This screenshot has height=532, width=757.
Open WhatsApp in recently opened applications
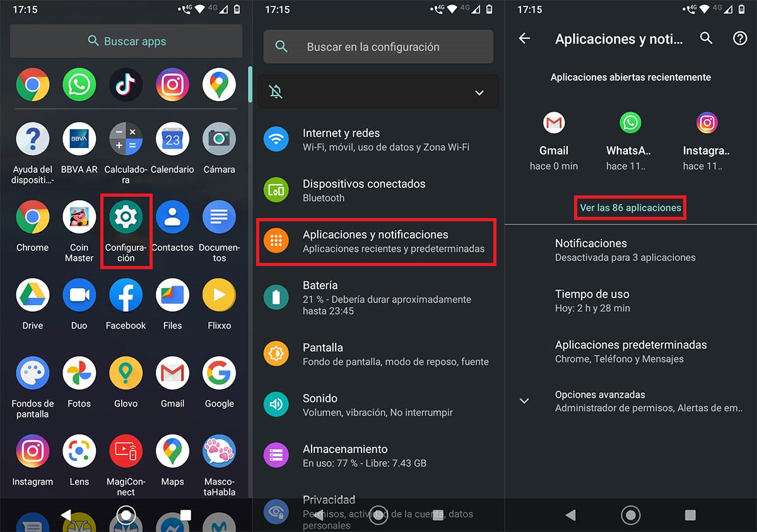[630, 141]
